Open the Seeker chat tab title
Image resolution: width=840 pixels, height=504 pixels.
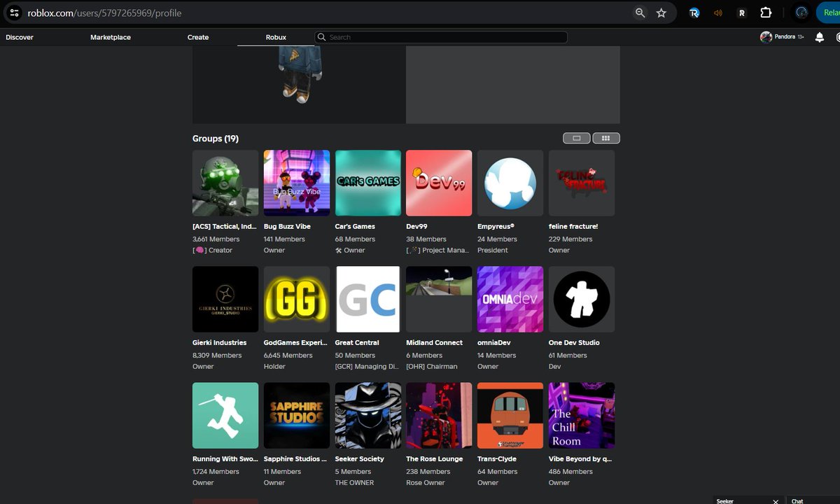pos(725,501)
